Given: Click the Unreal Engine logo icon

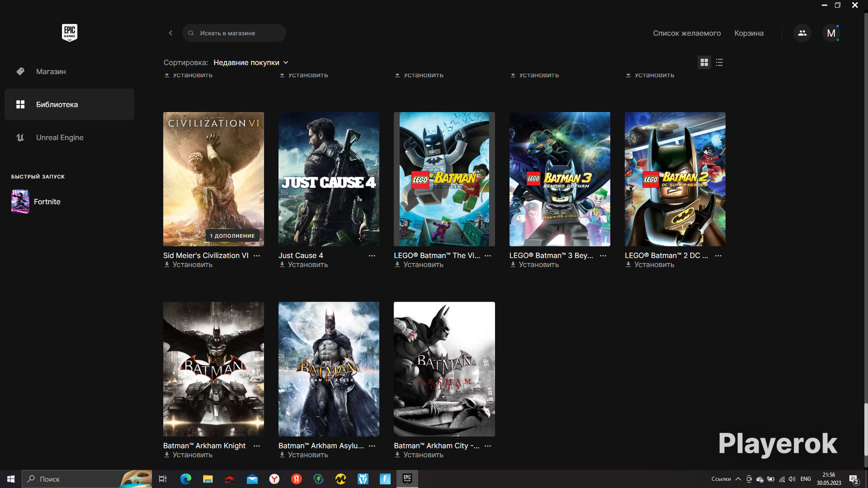Looking at the screenshot, I should click(20, 138).
